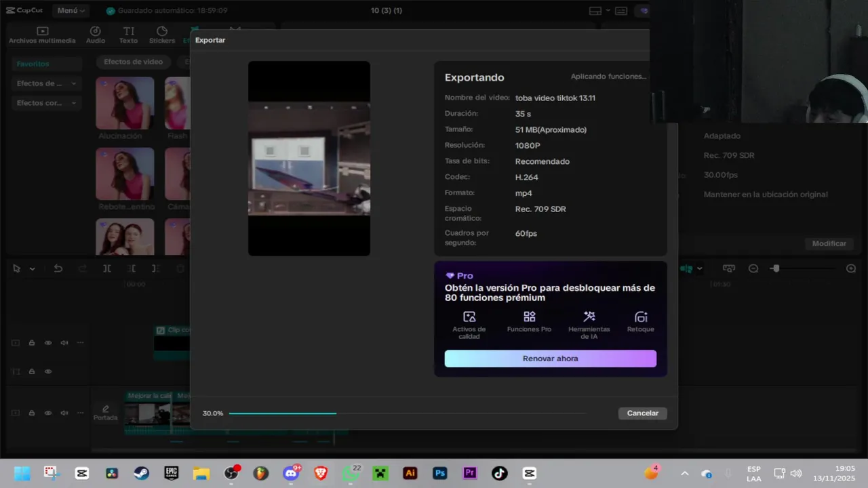Select the Rebote effect thumbnail
Screen dimensions: 868x488
tap(125, 174)
